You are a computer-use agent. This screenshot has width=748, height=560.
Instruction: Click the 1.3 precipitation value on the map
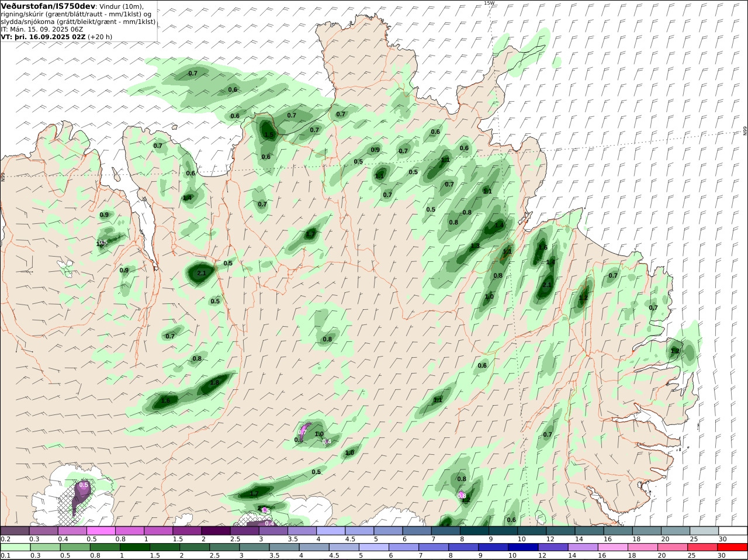[475, 246]
